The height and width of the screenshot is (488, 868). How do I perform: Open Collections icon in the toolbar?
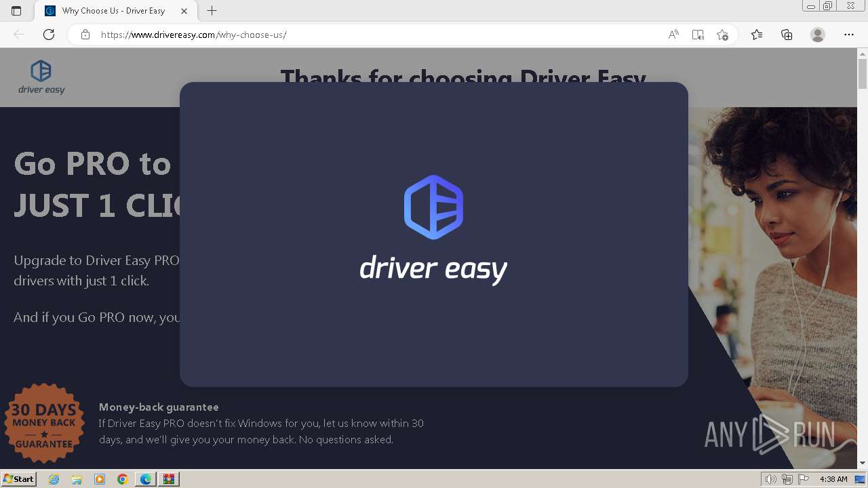pos(787,35)
